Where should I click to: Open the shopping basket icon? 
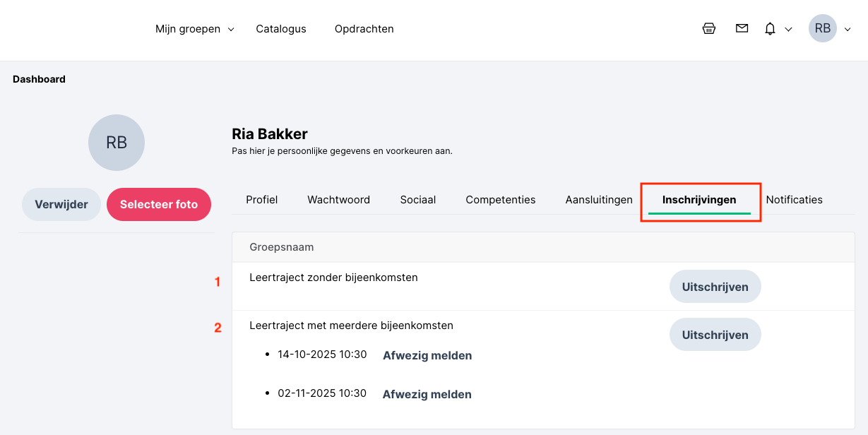pos(709,29)
